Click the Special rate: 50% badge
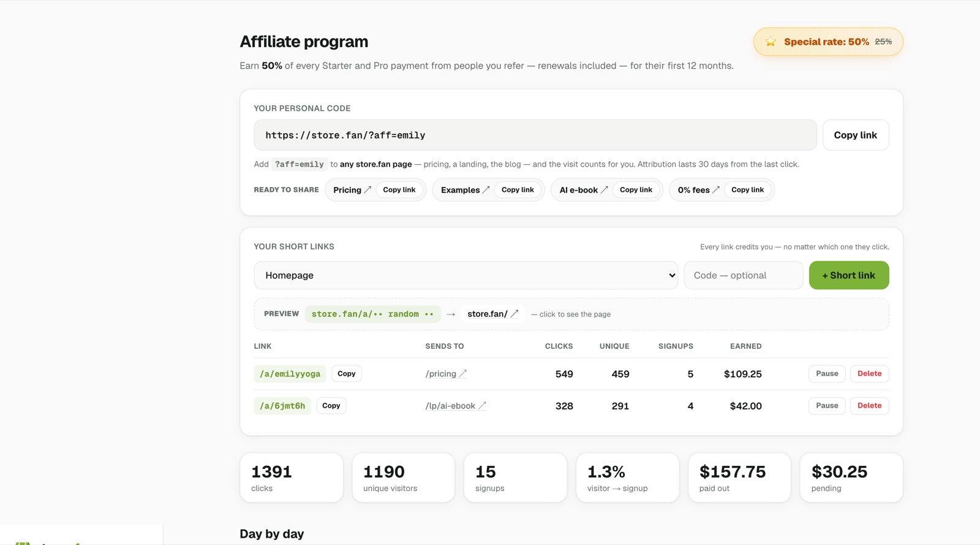 (828, 42)
